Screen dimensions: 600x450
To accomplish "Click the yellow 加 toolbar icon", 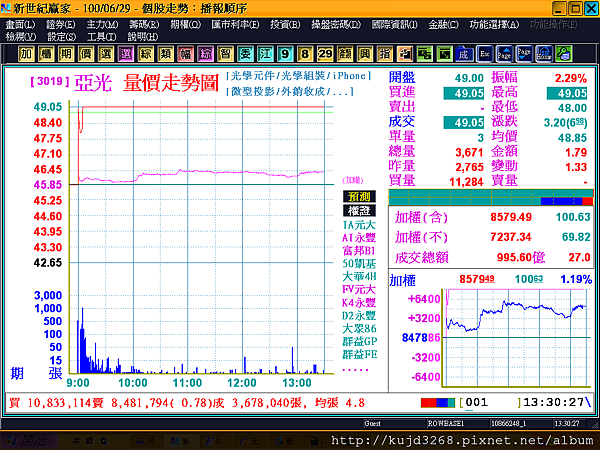I will [26, 54].
